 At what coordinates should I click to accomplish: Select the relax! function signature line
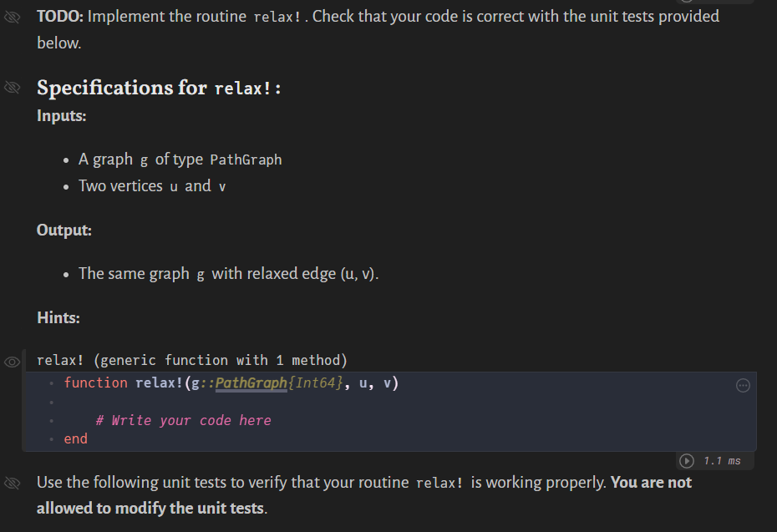click(226, 383)
